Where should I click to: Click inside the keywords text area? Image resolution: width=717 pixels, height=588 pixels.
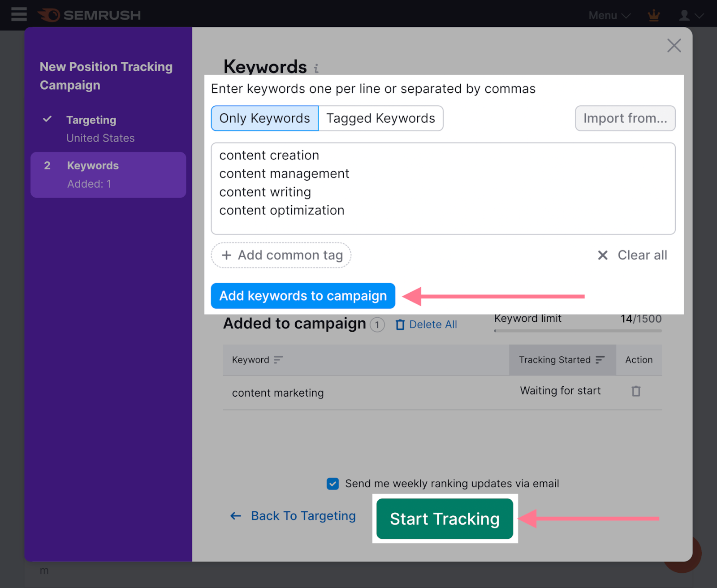point(443,188)
